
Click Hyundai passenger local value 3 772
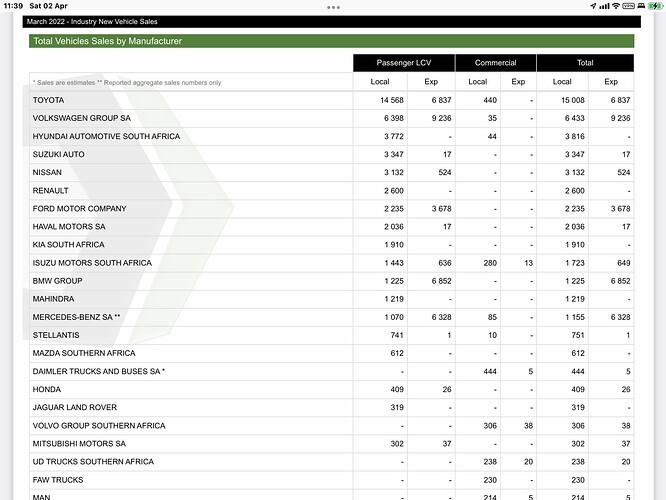(x=394, y=136)
